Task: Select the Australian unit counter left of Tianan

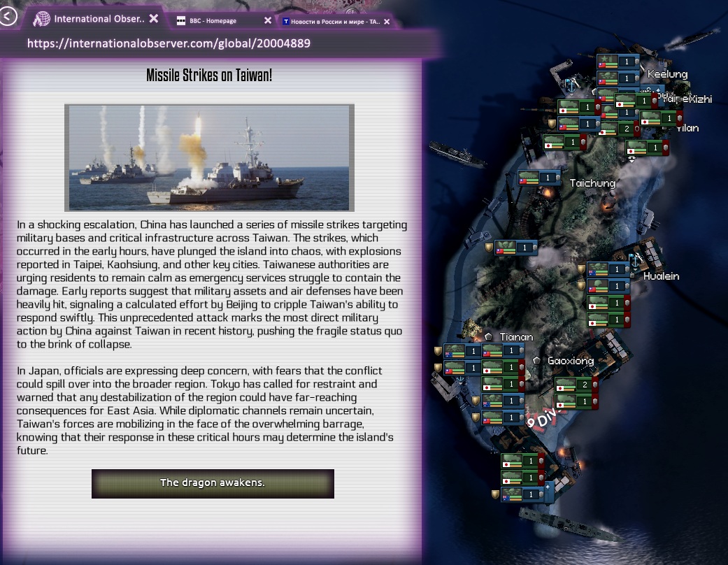Action: click(x=462, y=351)
